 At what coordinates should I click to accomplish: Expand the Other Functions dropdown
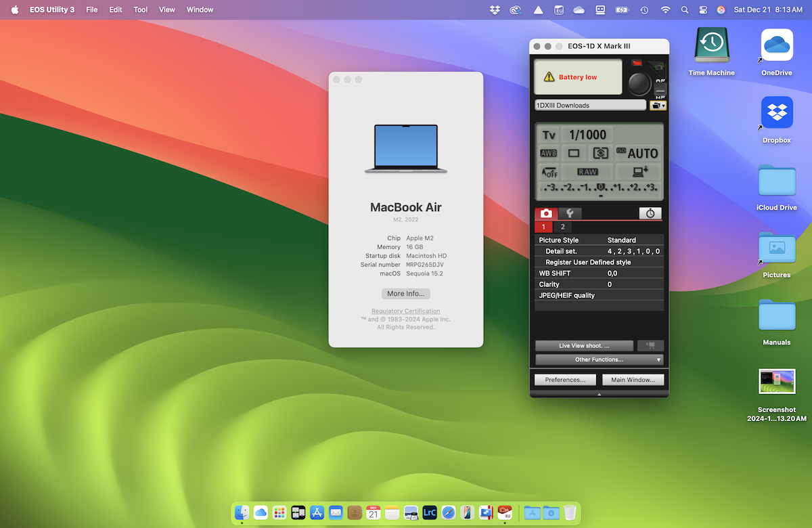pyautogui.click(x=599, y=359)
